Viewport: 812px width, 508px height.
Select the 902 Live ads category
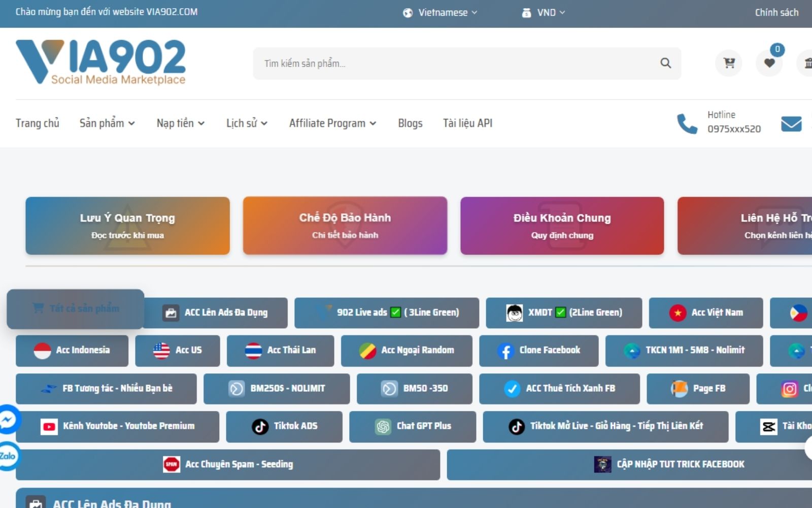tap(387, 313)
